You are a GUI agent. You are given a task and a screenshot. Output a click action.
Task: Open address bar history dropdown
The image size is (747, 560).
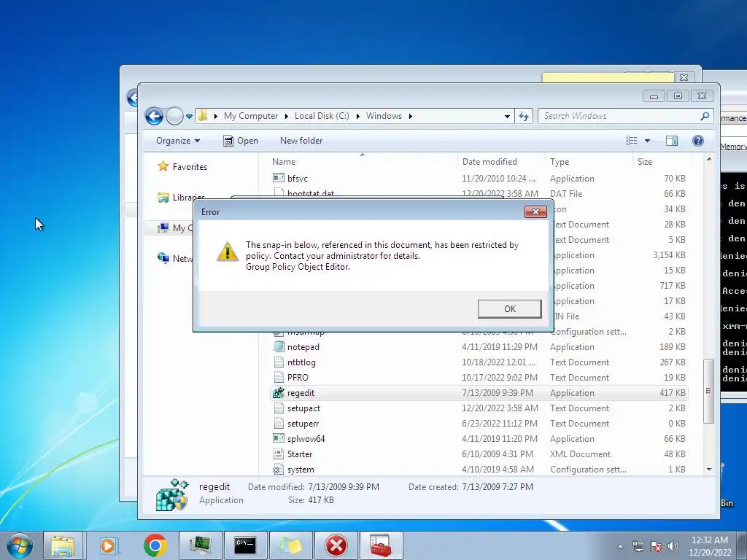(507, 116)
